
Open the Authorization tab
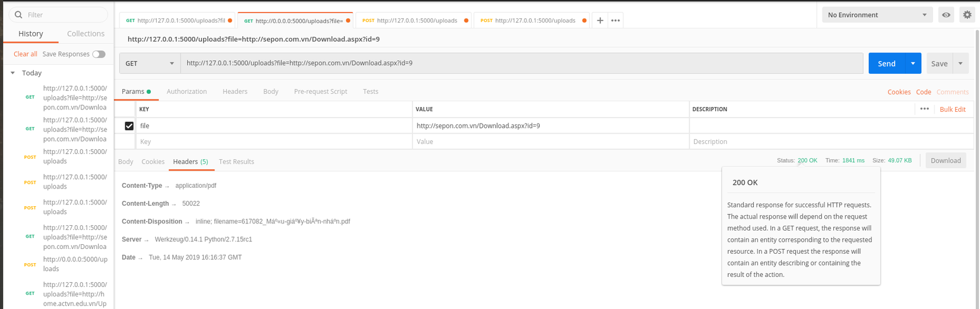186,92
